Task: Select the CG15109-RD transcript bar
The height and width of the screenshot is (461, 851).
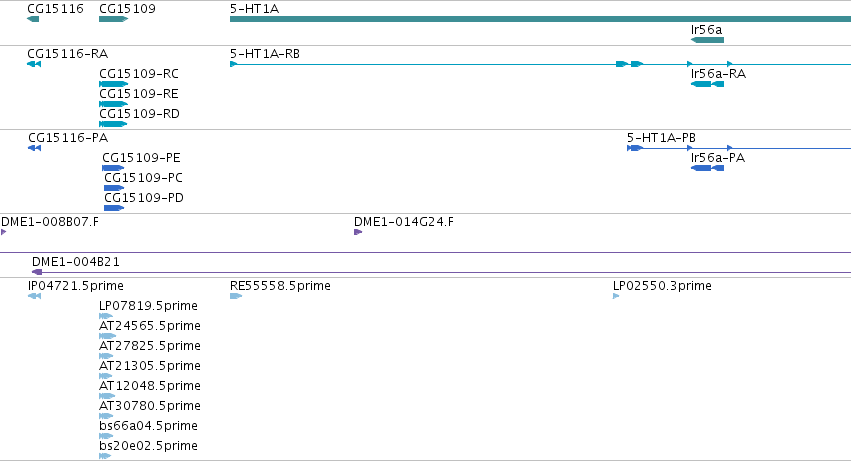Action: (x=113, y=124)
